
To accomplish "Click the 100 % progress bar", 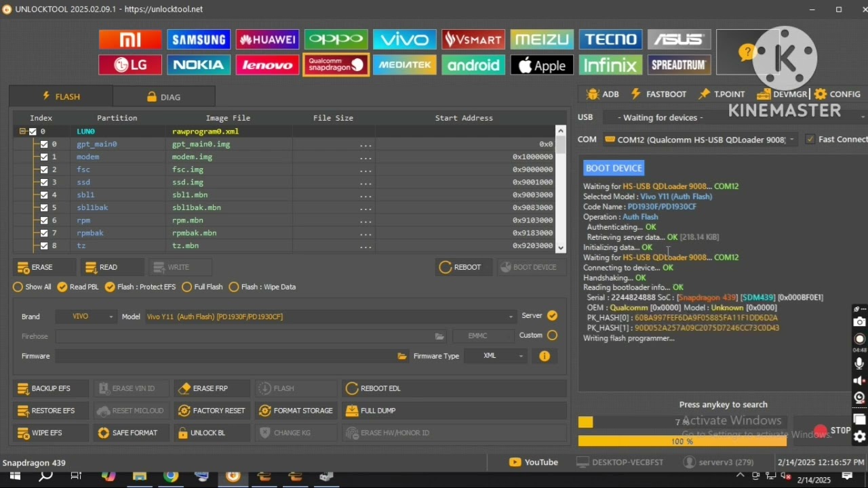I will click(682, 441).
